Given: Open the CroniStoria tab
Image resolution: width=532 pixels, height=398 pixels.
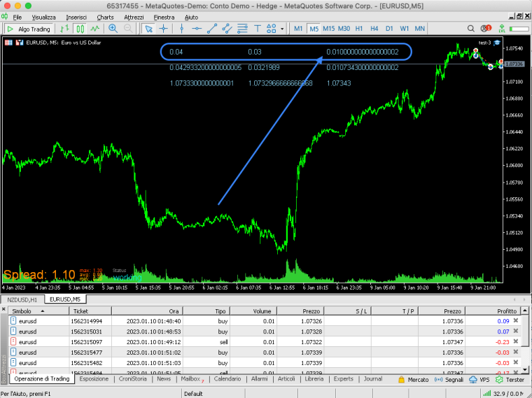Looking at the screenshot, I should point(133,379).
